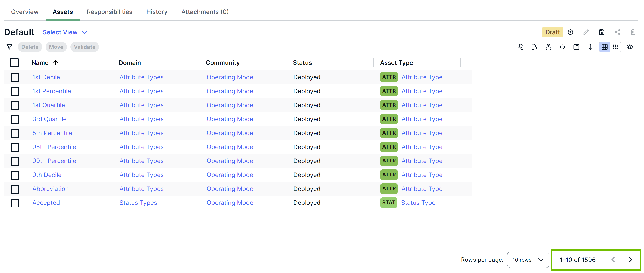Go to the next page arrow
The image size is (644, 273).
[x=631, y=260]
